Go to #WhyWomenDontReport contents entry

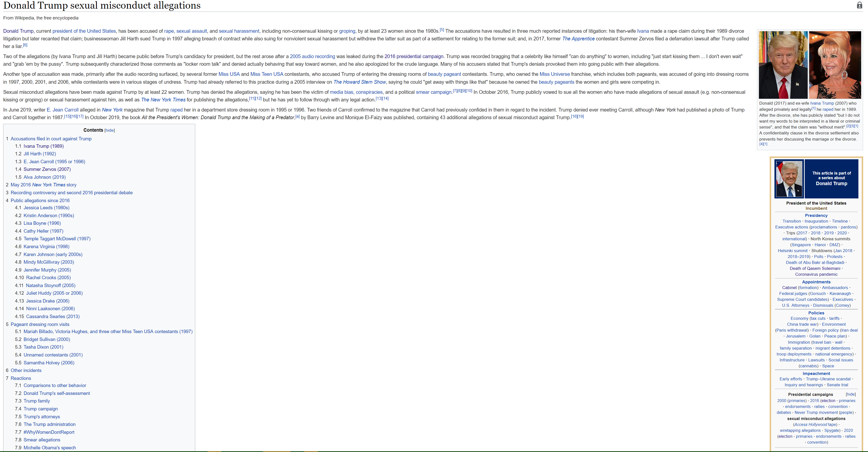[49, 432]
